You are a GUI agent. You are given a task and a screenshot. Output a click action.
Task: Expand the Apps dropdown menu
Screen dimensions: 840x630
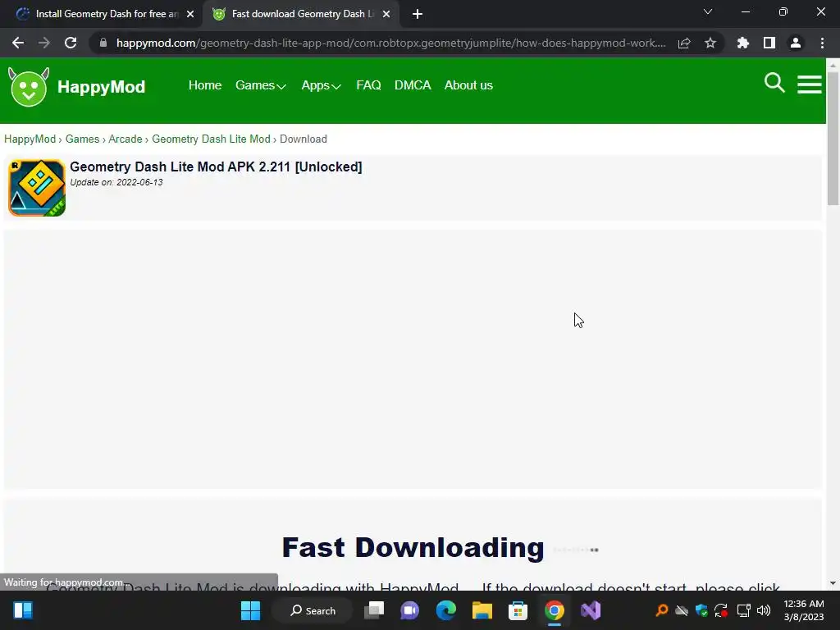(321, 85)
